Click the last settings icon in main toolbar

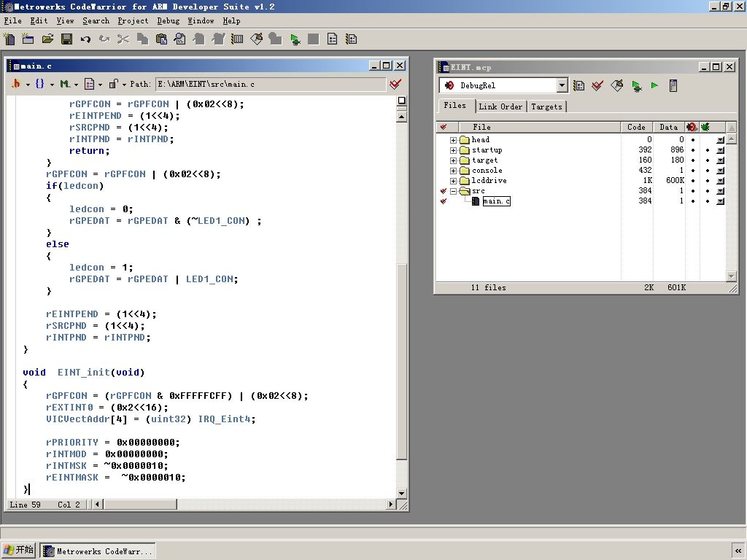click(351, 39)
